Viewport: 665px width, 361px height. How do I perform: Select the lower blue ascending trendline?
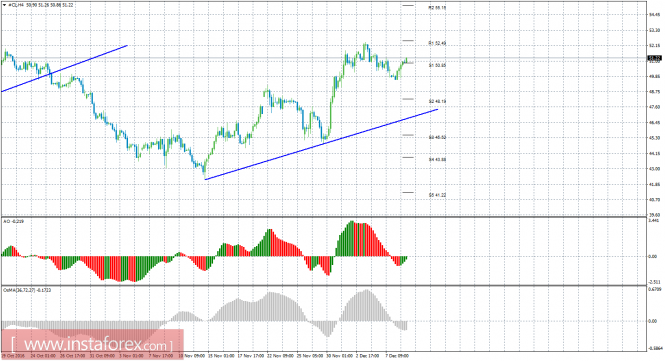point(321,144)
